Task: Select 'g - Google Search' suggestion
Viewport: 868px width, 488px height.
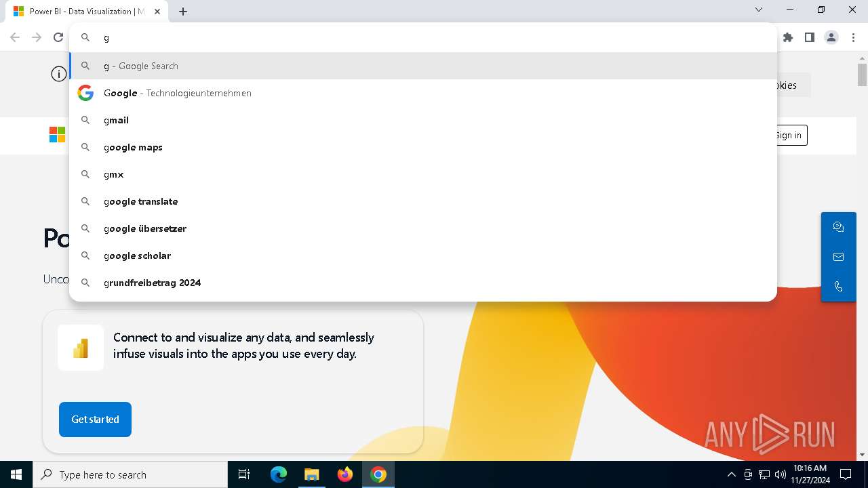Action: tap(423, 66)
